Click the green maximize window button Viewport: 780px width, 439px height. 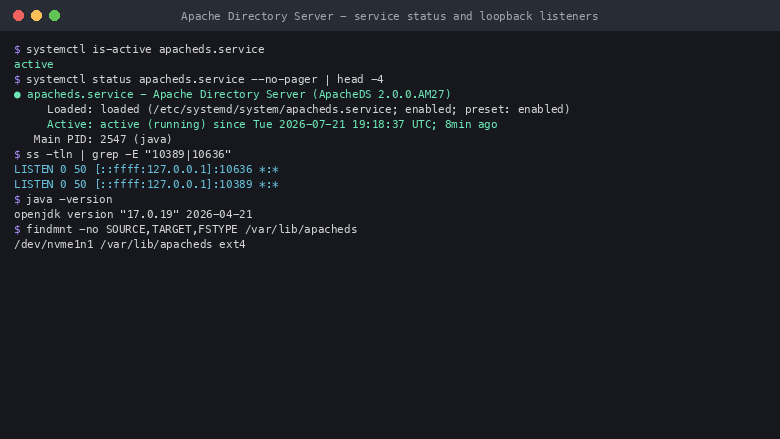point(55,16)
